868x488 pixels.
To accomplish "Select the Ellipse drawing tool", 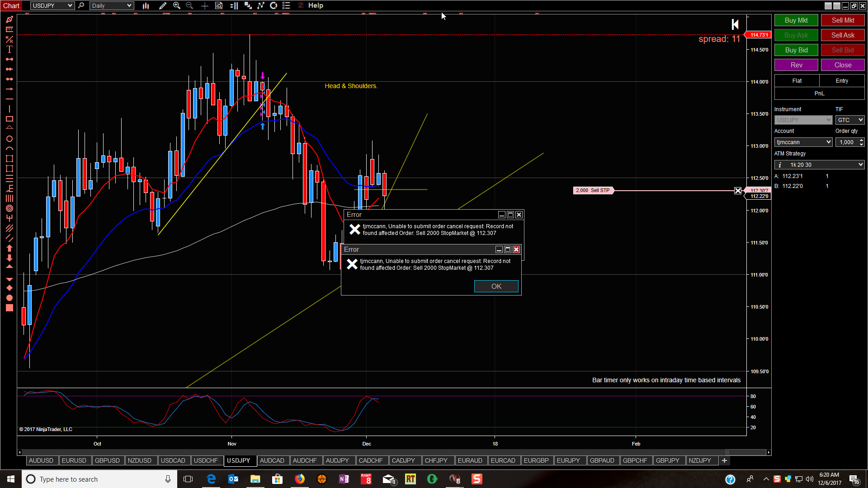I will [x=9, y=139].
